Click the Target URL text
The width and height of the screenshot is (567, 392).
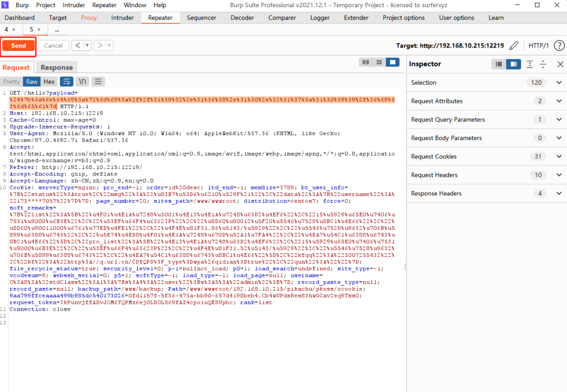(450, 45)
